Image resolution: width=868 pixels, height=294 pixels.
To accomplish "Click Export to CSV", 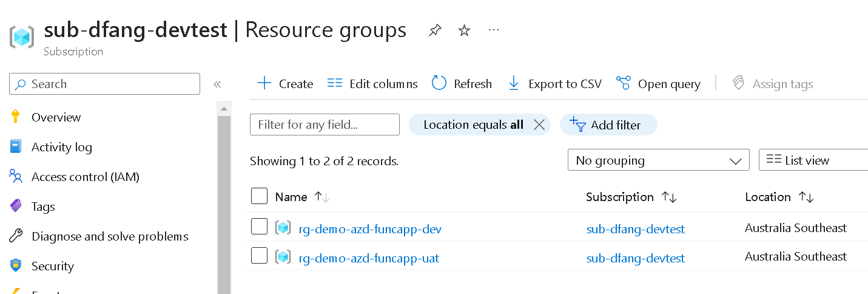I will pos(554,84).
